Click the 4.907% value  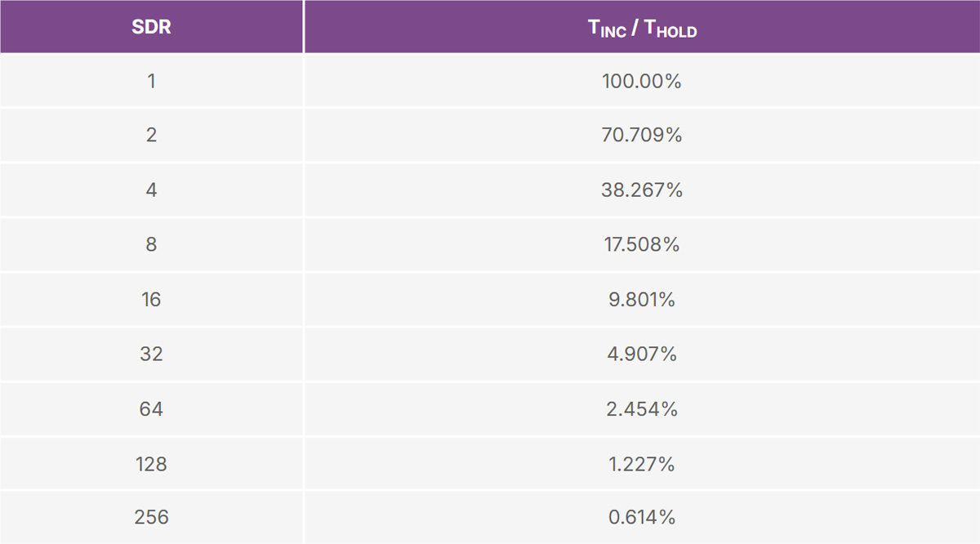[x=642, y=354]
